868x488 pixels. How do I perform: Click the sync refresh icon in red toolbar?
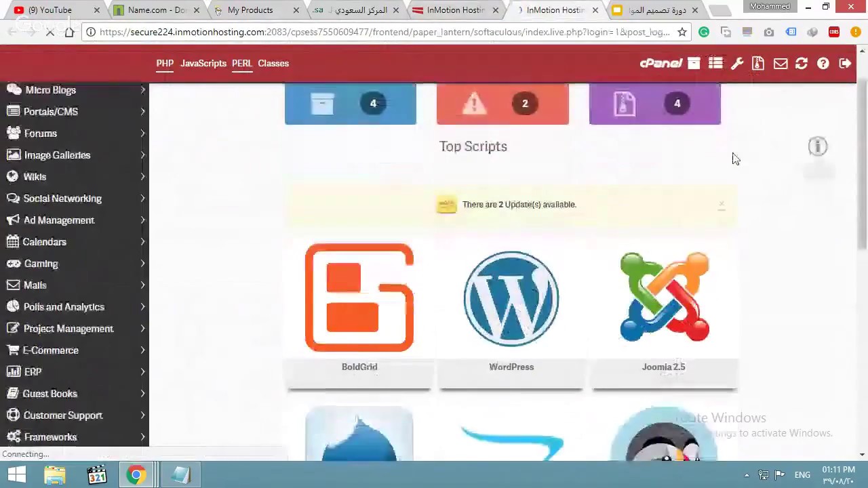pyautogui.click(x=802, y=63)
